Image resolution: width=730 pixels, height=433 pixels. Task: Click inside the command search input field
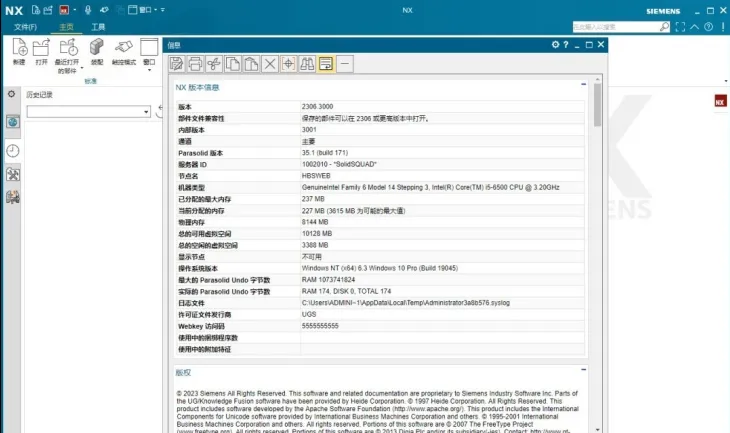tap(615, 27)
